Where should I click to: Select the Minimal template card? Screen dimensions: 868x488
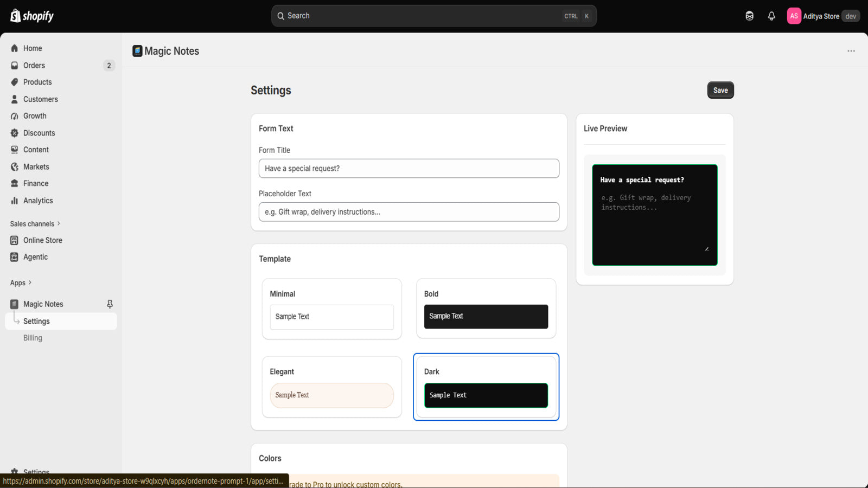tap(331, 309)
